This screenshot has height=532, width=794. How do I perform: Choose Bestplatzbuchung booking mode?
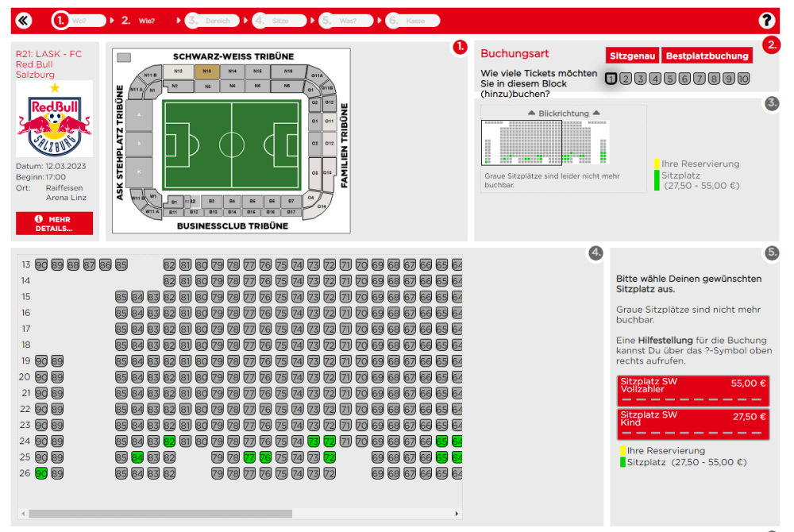(x=707, y=56)
